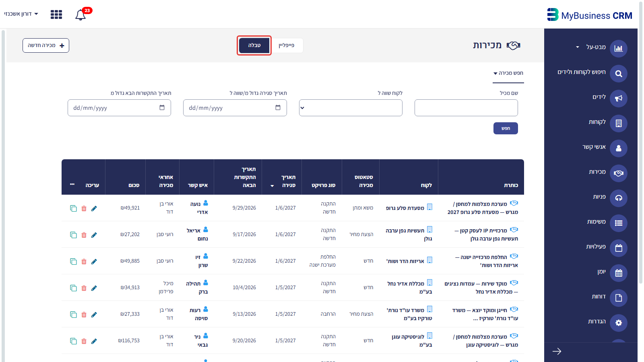Click the reports document icon in sidebar
The height and width of the screenshot is (362, 644).
619,298
